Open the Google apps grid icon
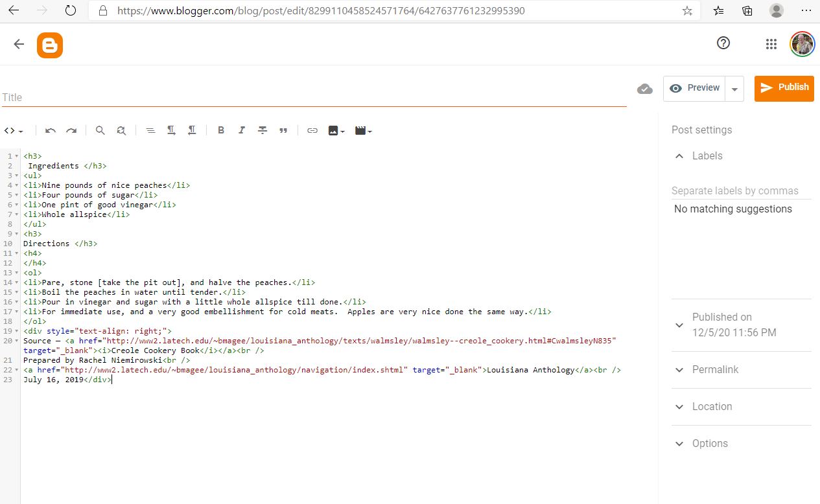This screenshot has height=504, width=820. coord(771,44)
